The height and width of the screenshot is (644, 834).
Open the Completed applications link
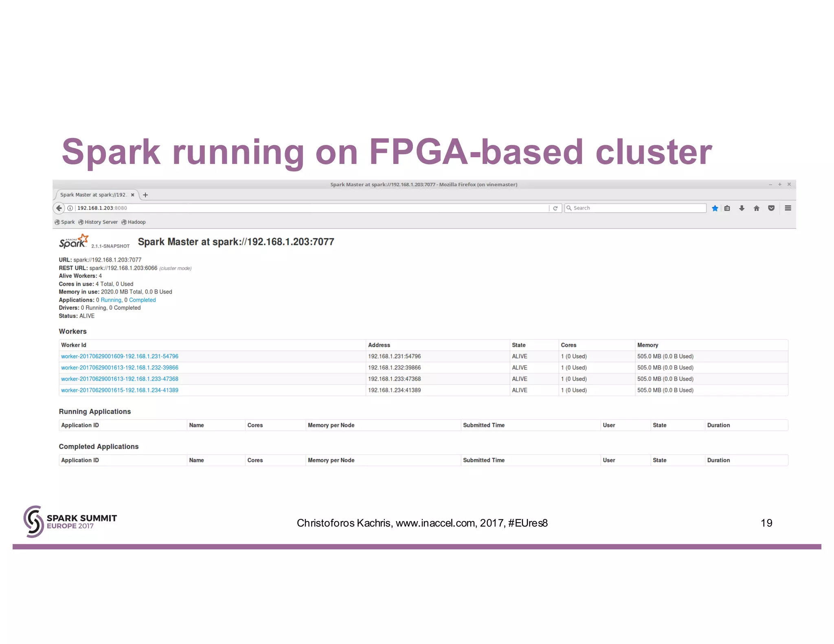point(143,300)
